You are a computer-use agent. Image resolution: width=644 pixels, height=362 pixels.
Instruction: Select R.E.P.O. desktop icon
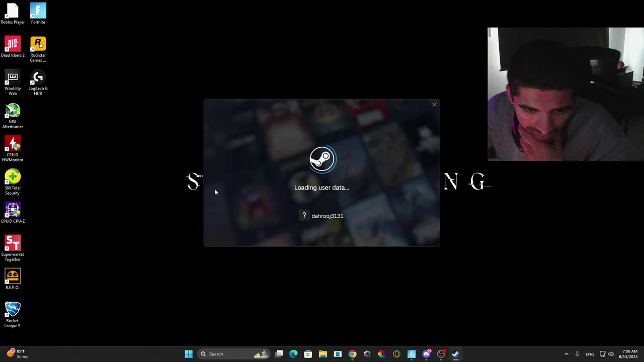[x=13, y=279]
